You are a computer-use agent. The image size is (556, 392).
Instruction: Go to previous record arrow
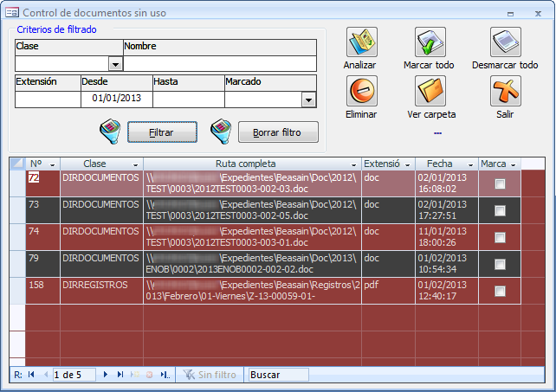tap(46, 375)
